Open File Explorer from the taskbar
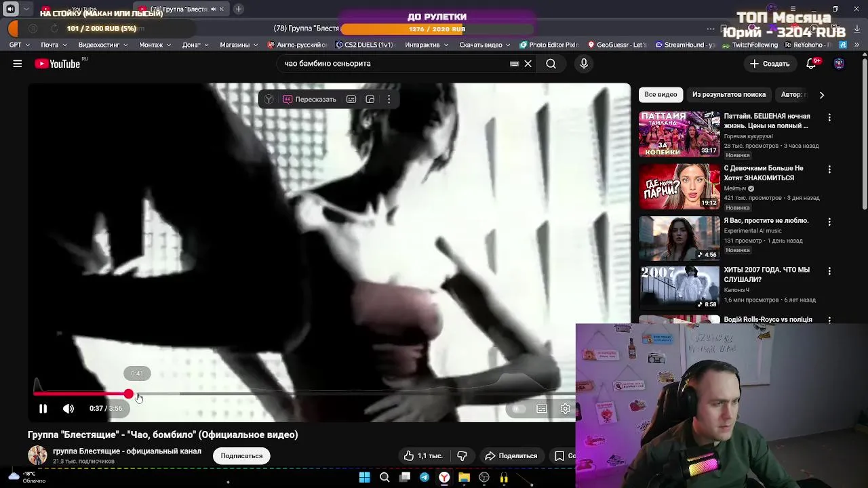 click(464, 478)
